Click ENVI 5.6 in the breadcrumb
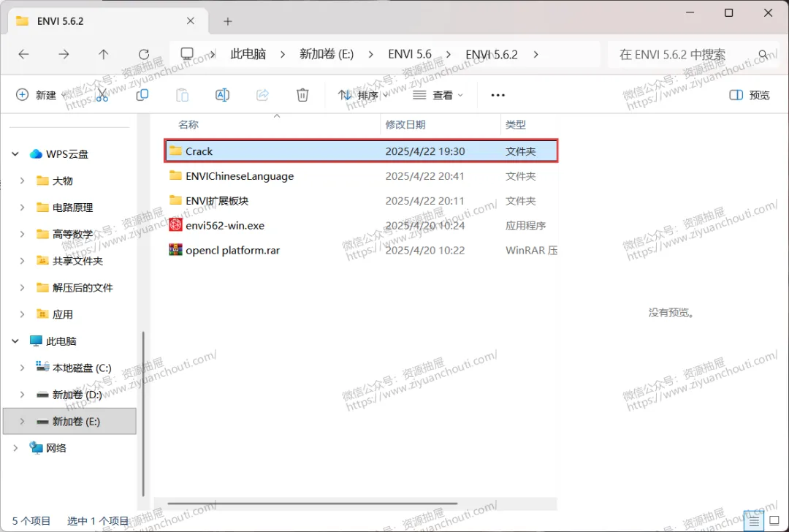This screenshot has height=532, width=789. coord(410,54)
